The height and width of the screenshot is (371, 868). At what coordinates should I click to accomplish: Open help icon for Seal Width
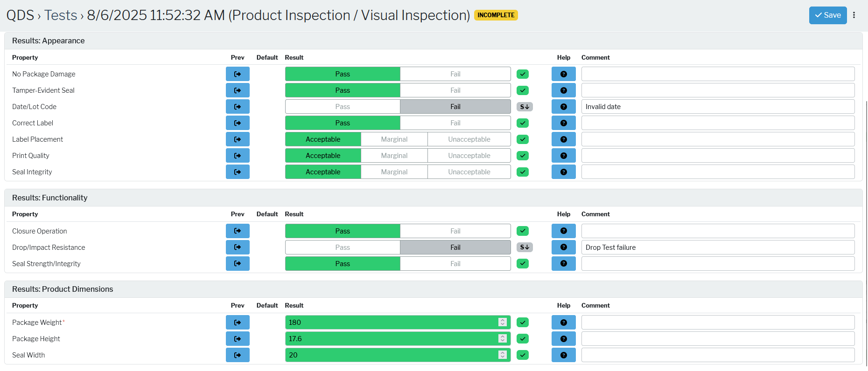pos(563,355)
